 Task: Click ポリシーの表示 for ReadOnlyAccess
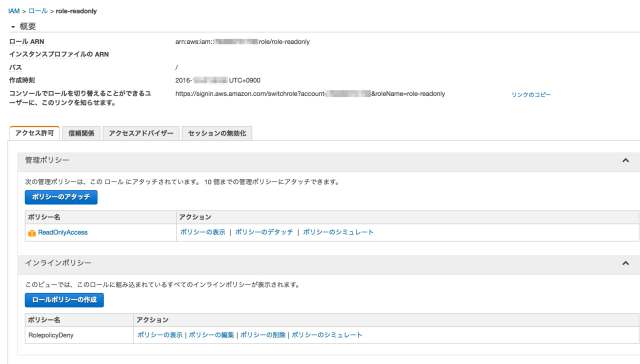coord(203,232)
